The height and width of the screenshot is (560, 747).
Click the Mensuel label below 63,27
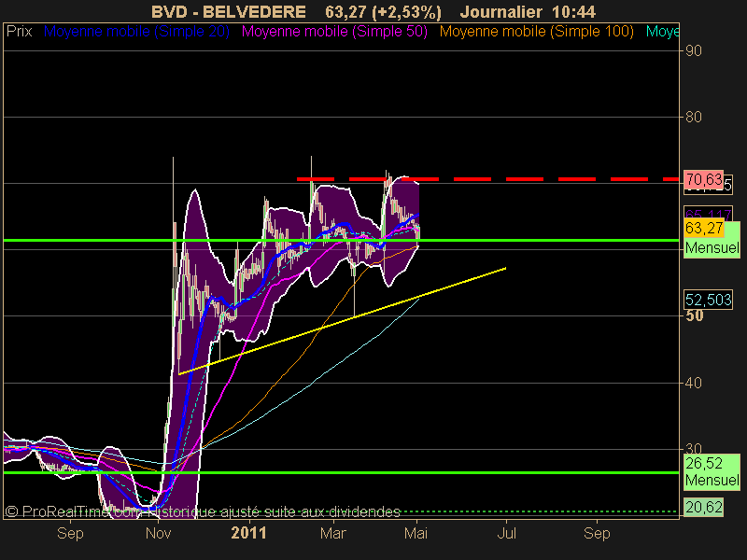coord(712,247)
